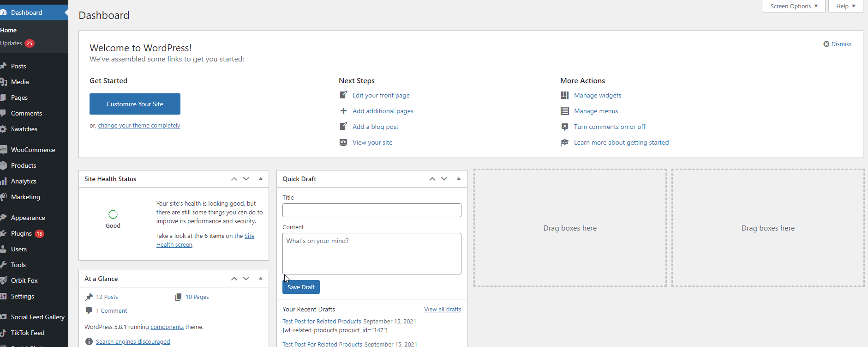This screenshot has height=347, width=868.
Task: Click the Plugins plug sidebar icon
Action: pyautogui.click(x=3, y=233)
